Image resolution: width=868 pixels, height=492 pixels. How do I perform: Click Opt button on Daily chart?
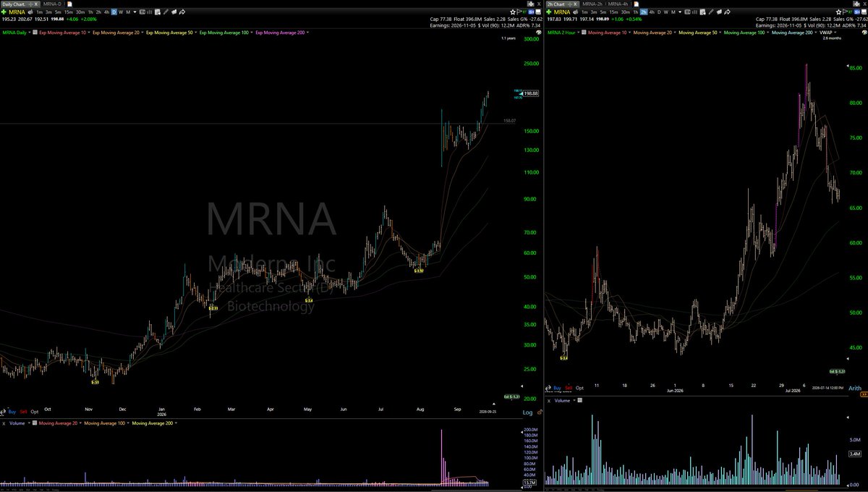click(35, 412)
